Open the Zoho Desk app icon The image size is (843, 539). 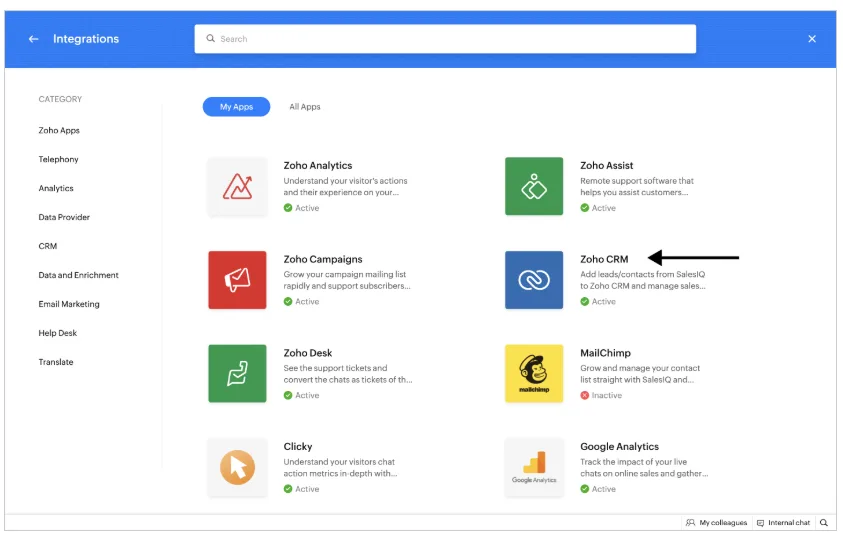point(237,373)
